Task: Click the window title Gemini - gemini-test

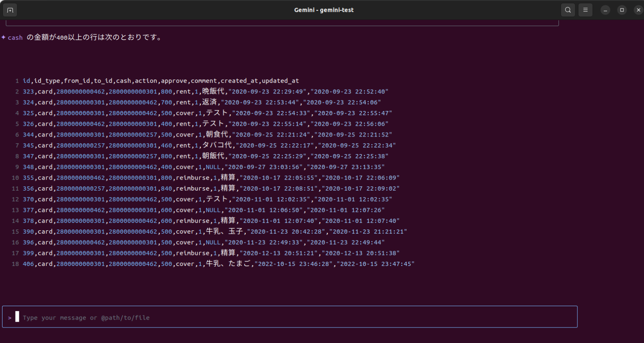Action: [x=324, y=10]
